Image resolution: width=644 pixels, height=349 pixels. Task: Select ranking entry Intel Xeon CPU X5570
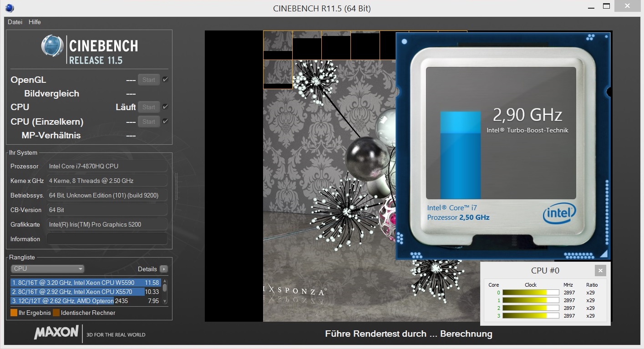click(85, 292)
